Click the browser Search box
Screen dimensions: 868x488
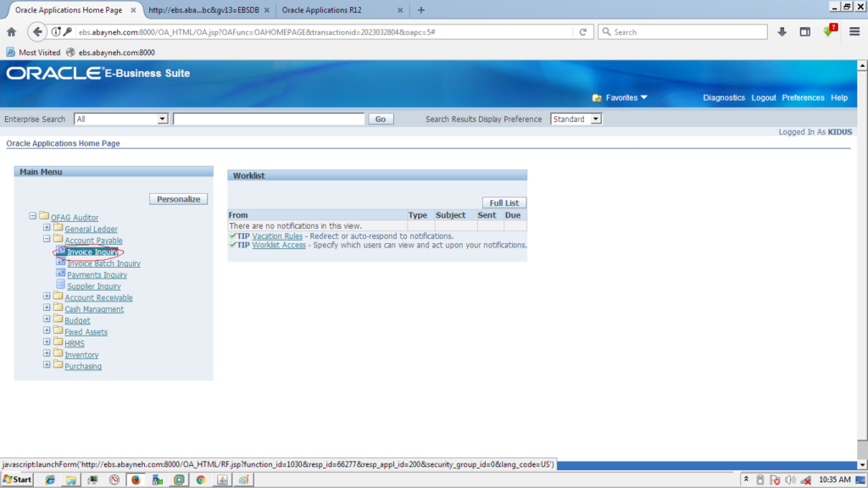(x=682, y=32)
